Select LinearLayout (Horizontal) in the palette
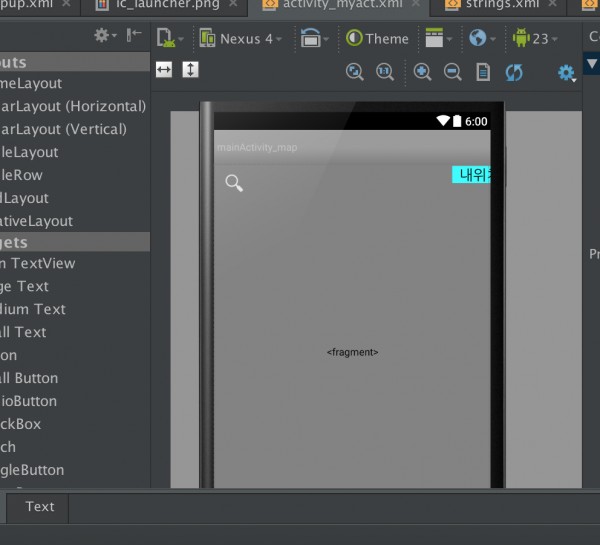The width and height of the screenshot is (600, 545). coord(73,106)
